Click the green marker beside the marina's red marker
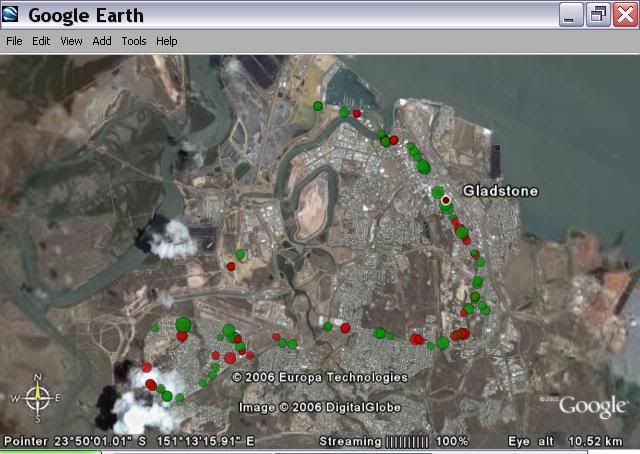Screen dimensions: 640x454 (344, 111)
